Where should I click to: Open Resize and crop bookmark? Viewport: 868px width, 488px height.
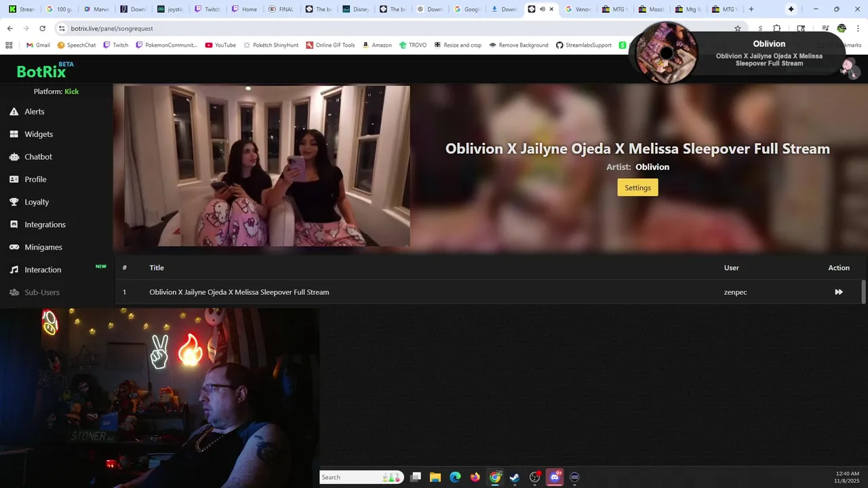tap(458, 45)
